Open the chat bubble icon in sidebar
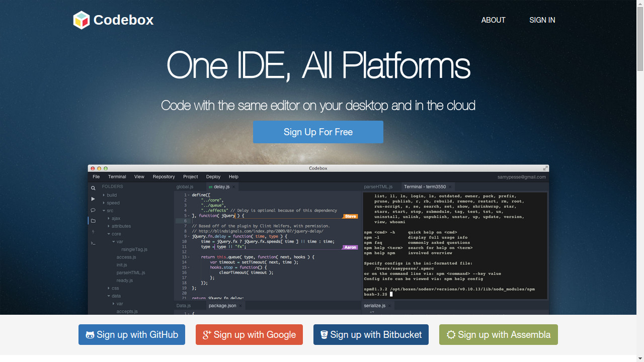 (93, 210)
